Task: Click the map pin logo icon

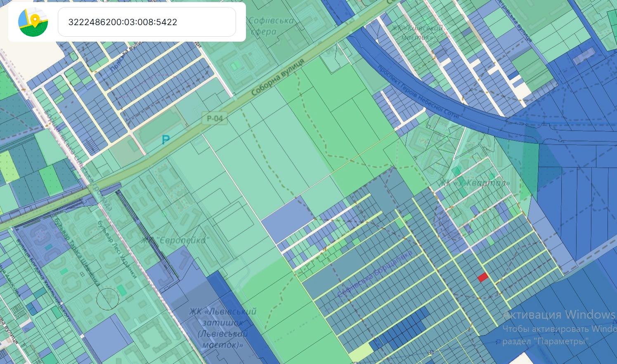Action: coord(33,22)
